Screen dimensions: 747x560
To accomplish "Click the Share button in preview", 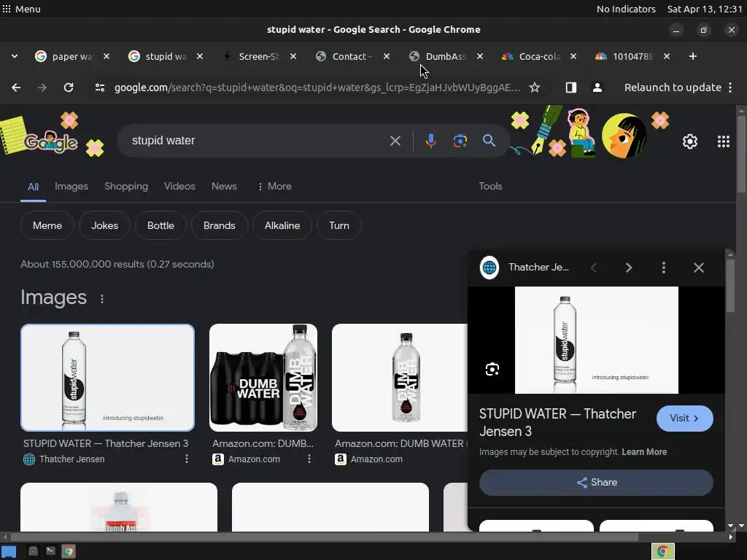I will click(596, 483).
